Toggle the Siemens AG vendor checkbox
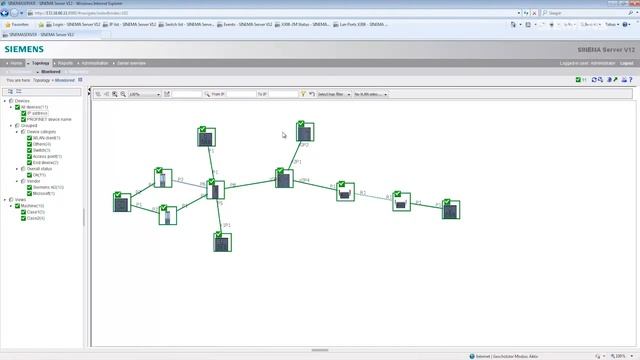Screen dimensions: 640x360 [29, 187]
